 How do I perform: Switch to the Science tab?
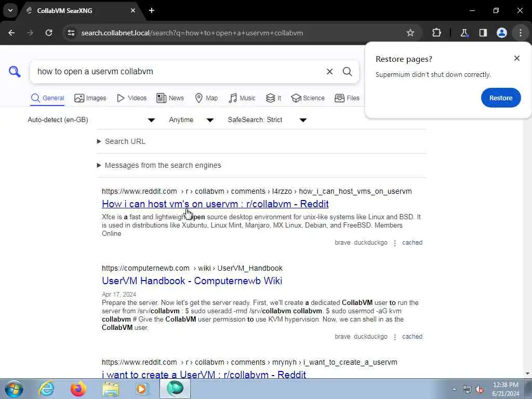[x=308, y=98]
